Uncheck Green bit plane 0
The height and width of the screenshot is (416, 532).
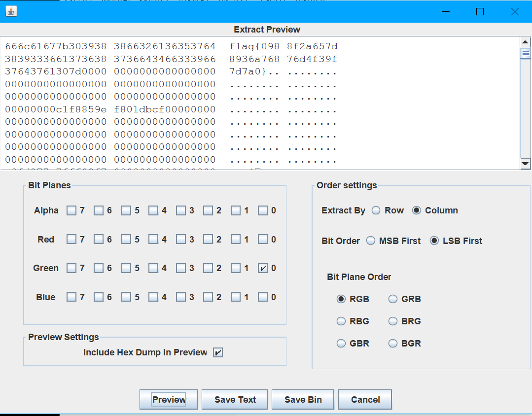tap(263, 269)
